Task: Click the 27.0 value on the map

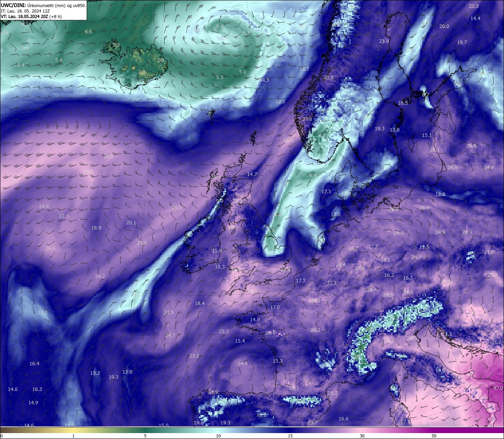Action: pyautogui.click(x=359, y=268)
